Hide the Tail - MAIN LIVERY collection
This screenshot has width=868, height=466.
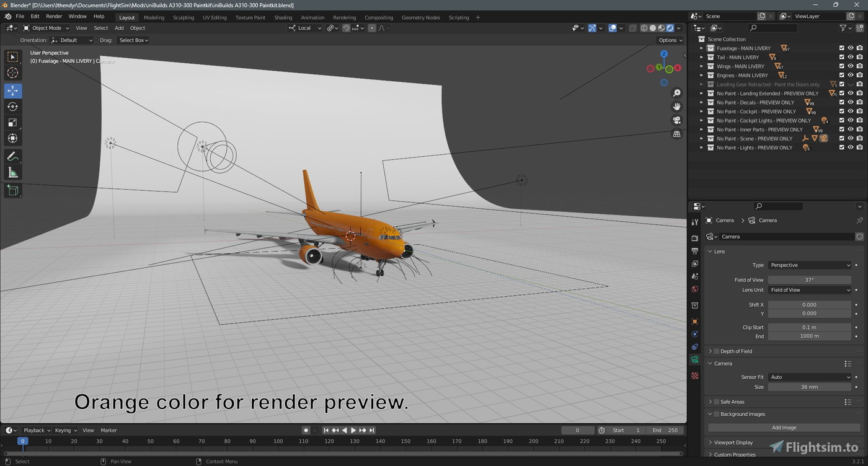point(850,57)
